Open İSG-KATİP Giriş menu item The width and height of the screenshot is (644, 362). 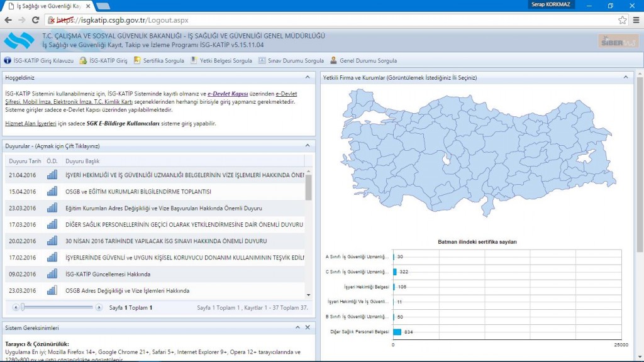pos(104,60)
